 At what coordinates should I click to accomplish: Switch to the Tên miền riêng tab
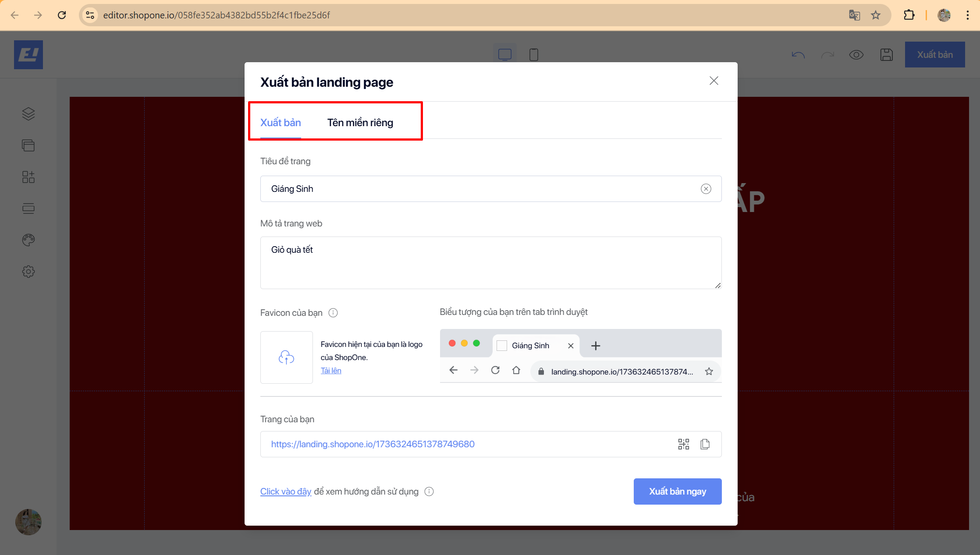tap(360, 123)
